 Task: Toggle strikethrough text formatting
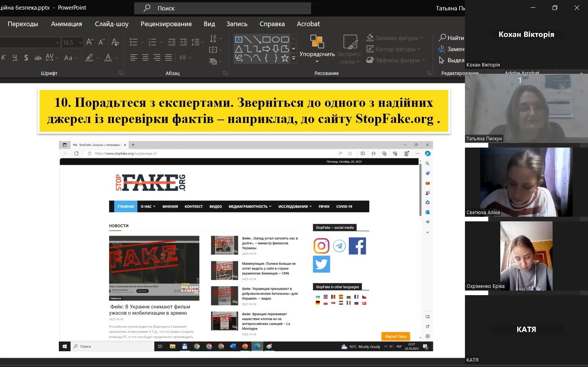click(38, 58)
